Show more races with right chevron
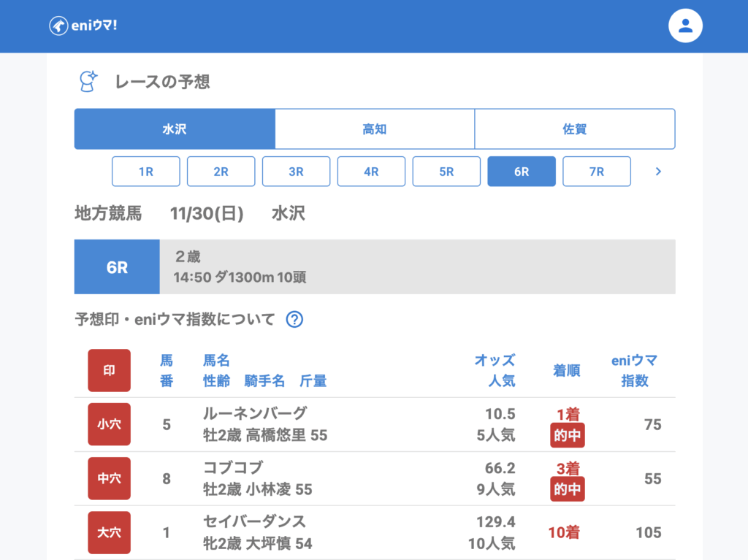Screen dimensions: 748x560 click(658, 172)
